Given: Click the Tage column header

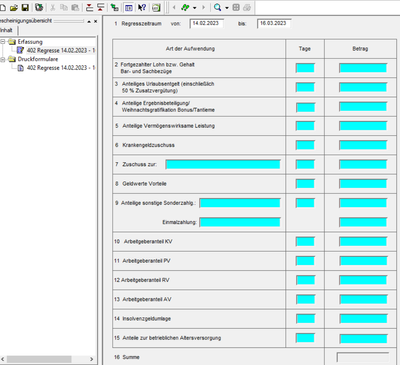Looking at the screenshot, I should tap(305, 49).
